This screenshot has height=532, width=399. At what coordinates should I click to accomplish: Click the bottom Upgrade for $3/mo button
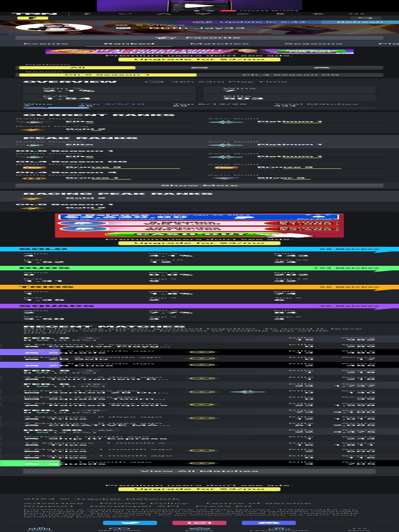click(199, 489)
